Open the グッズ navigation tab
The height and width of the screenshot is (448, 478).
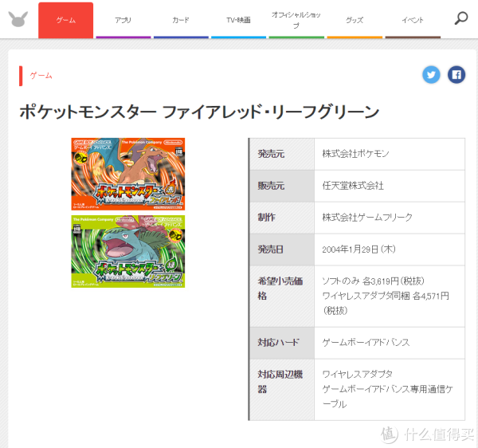(x=355, y=20)
